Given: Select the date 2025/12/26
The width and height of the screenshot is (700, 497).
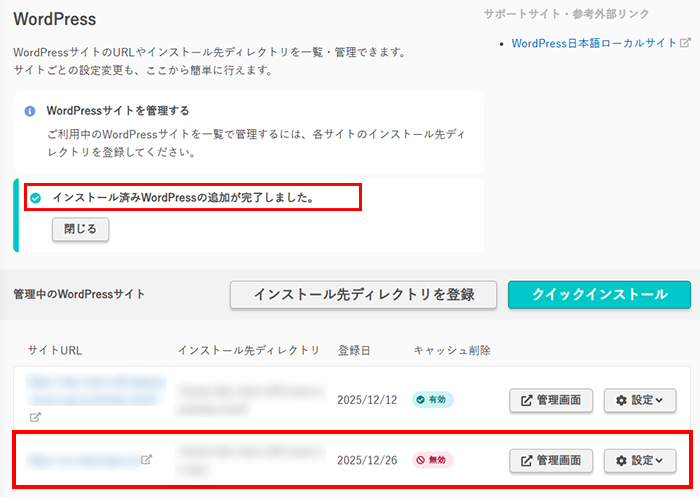Looking at the screenshot, I should click(367, 460).
